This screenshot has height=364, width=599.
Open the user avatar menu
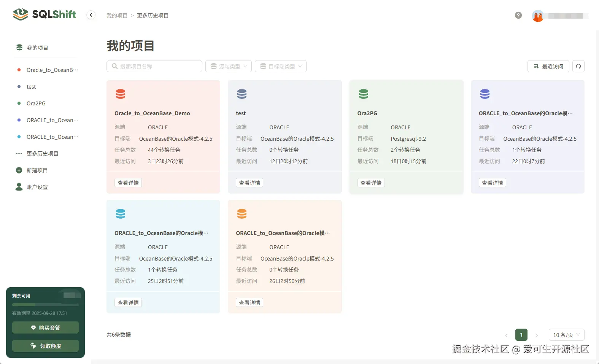tap(538, 16)
